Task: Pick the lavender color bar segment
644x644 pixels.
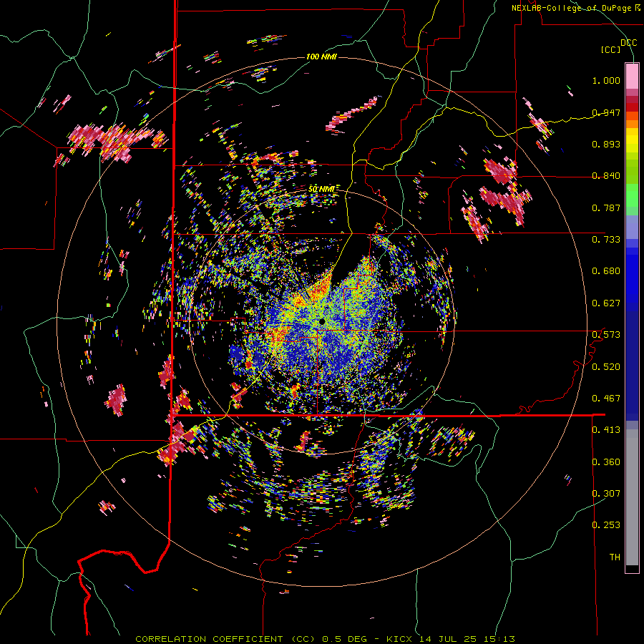Action: click(x=632, y=228)
